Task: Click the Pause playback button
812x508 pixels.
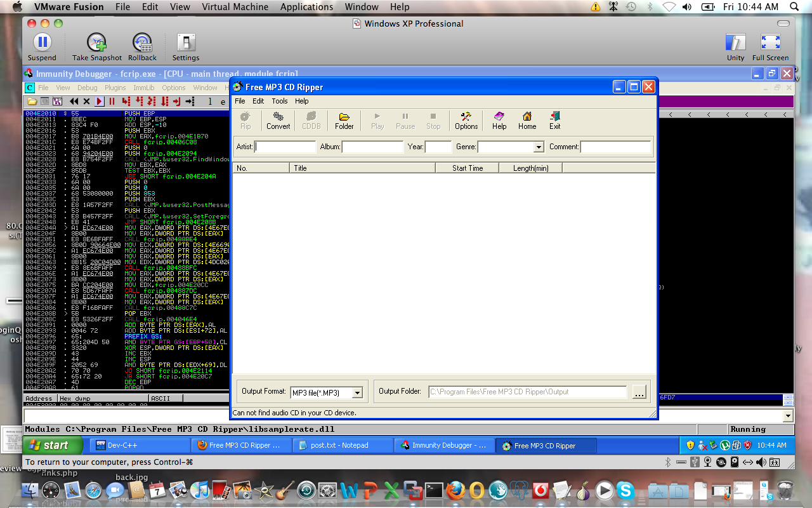Action: click(x=405, y=121)
